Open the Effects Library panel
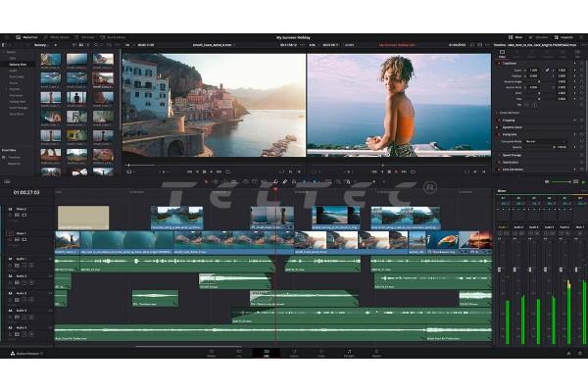This screenshot has height=392, width=588. coord(55,36)
